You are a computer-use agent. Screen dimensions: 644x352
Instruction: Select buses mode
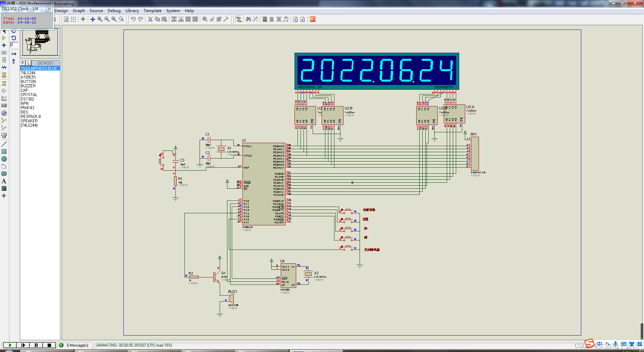pos(4,68)
